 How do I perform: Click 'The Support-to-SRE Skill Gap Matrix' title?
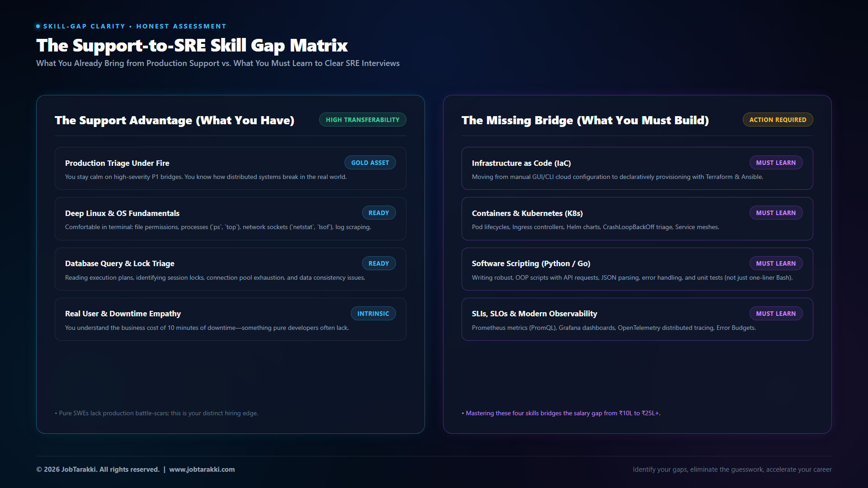point(192,45)
